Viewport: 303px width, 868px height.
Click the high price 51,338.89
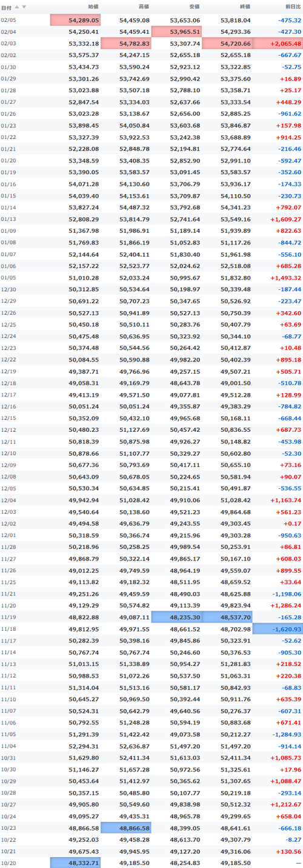point(134,664)
